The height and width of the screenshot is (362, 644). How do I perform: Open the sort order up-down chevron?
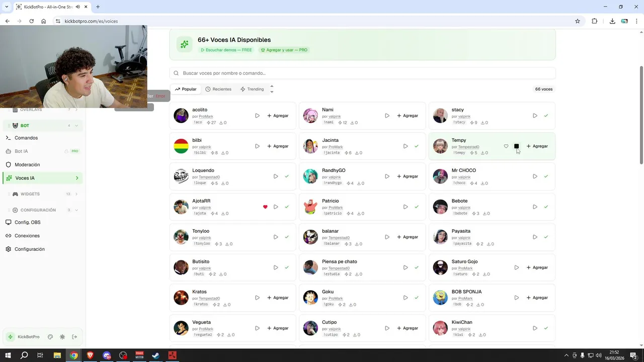point(272,89)
